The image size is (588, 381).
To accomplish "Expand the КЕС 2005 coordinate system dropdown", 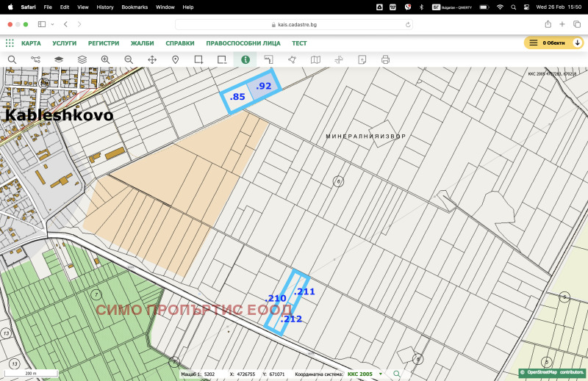I will (381, 374).
